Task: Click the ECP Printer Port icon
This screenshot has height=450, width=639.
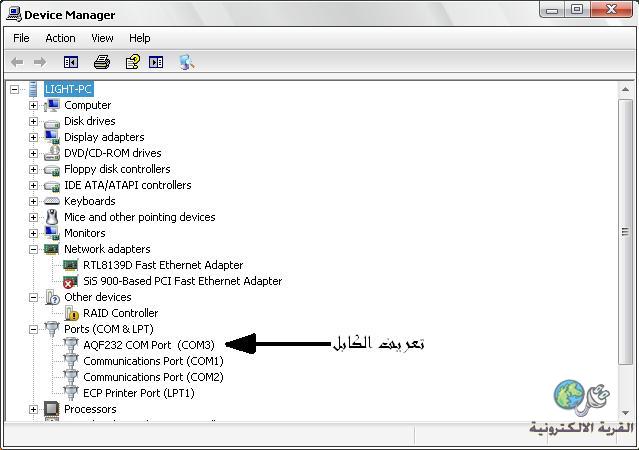Action: pyautogui.click(x=71, y=393)
